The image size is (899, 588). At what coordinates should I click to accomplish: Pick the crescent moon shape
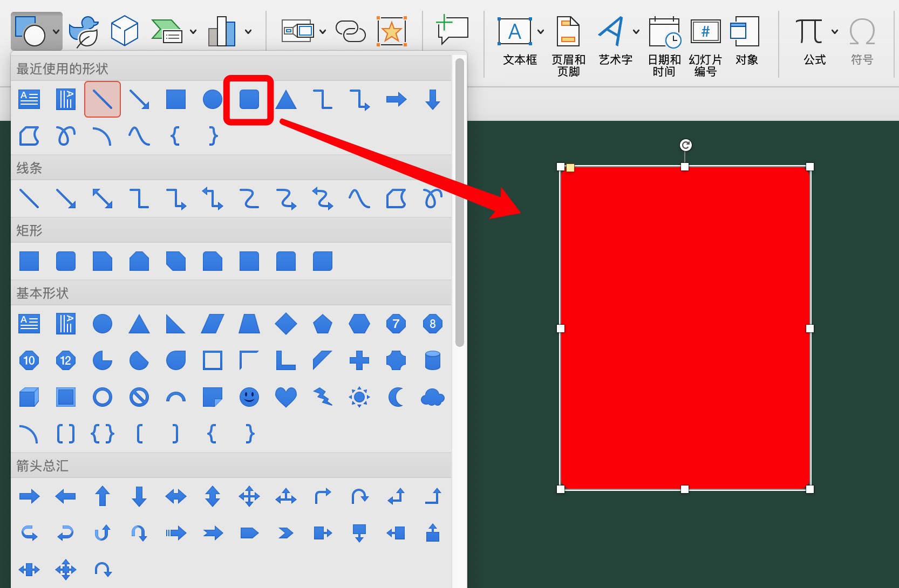point(396,398)
